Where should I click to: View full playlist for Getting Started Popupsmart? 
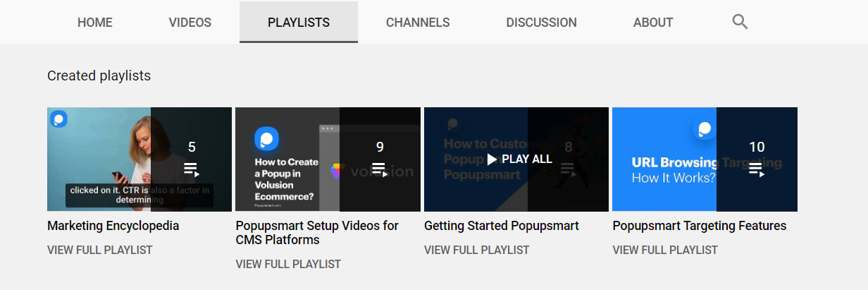(x=476, y=250)
